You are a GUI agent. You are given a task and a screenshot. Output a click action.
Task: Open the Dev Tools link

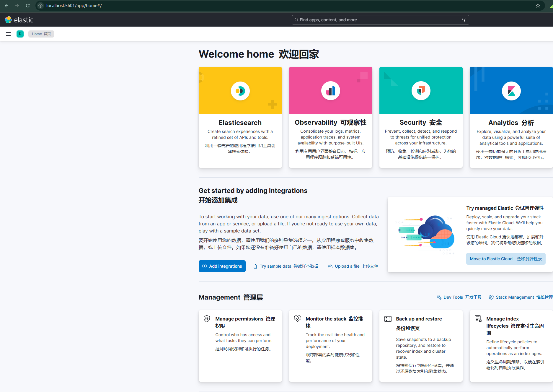pos(459,297)
